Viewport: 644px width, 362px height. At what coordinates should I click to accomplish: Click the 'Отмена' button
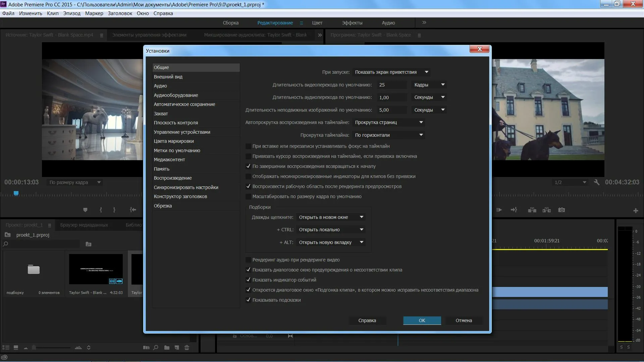click(x=464, y=320)
